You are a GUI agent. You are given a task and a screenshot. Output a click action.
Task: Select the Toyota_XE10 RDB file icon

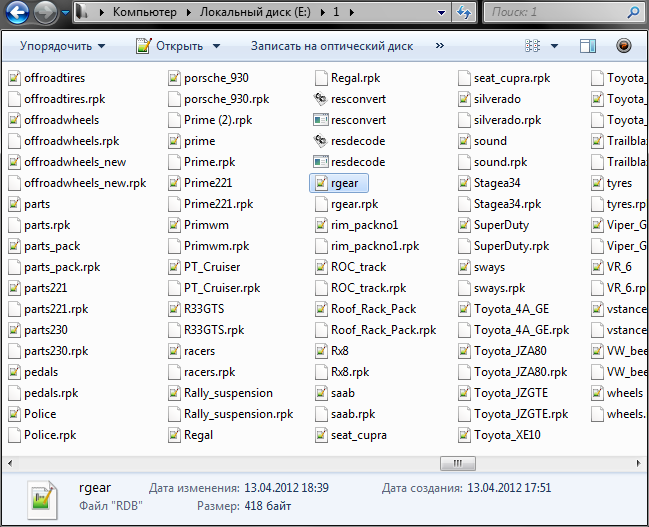(464, 435)
